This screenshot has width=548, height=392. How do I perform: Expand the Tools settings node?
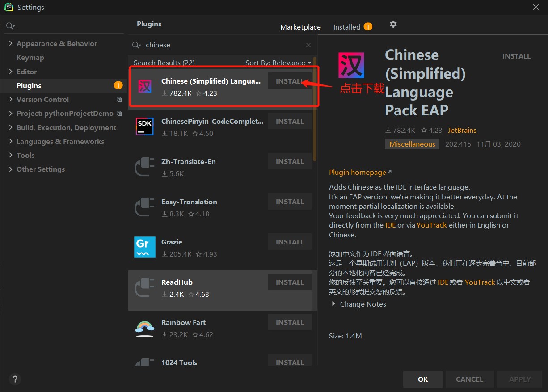click(11, 156)
